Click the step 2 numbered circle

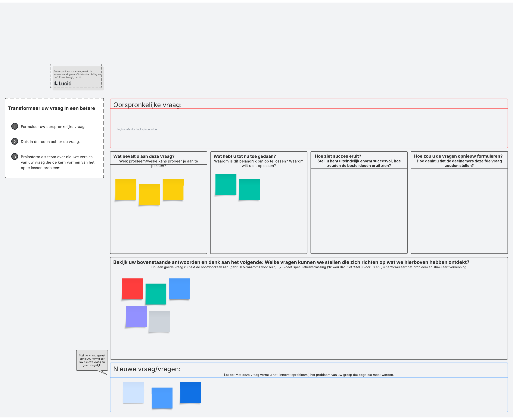tap(15, 142)
